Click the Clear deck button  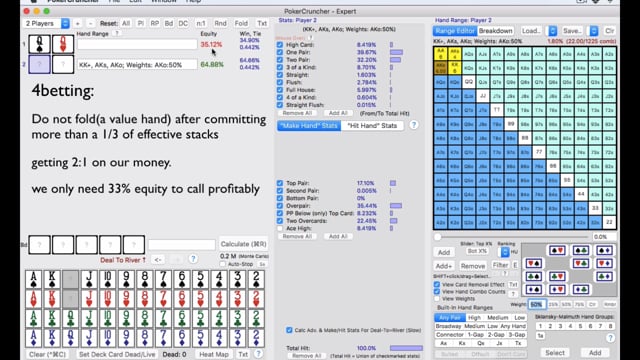tap(47, 354)
